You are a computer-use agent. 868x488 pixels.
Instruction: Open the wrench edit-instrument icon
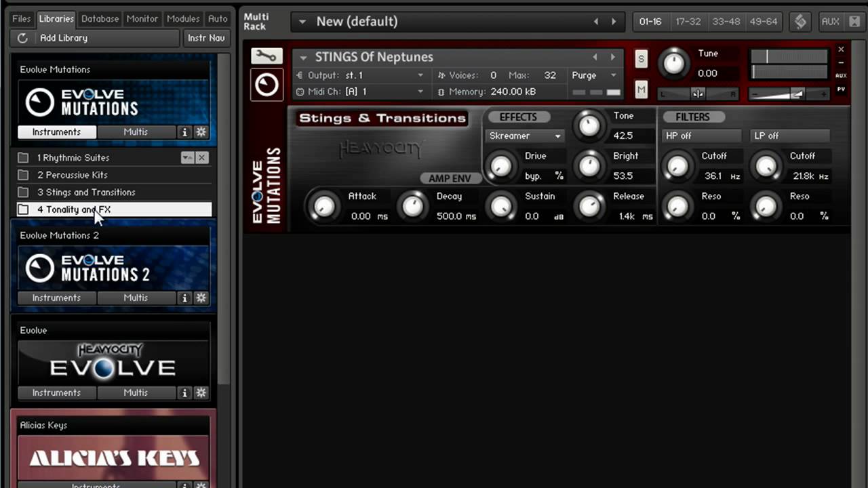(x=267, y=56)
